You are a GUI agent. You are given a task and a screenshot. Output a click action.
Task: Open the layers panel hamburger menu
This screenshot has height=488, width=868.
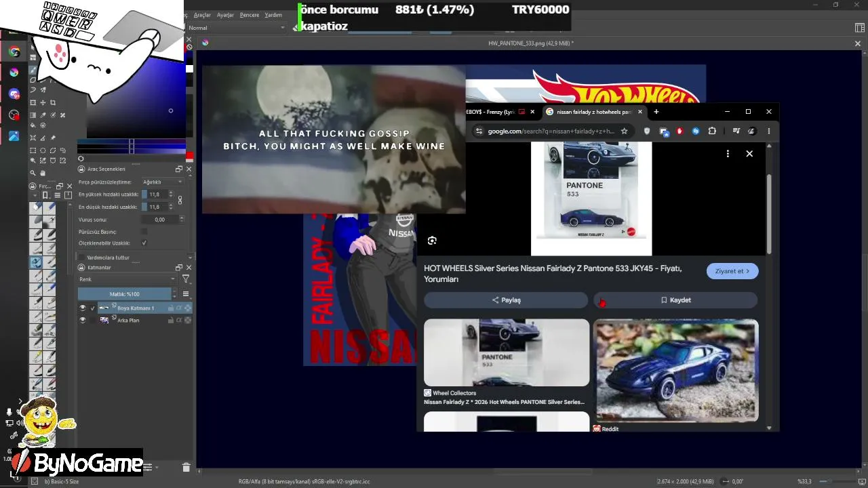pos(186,294)
